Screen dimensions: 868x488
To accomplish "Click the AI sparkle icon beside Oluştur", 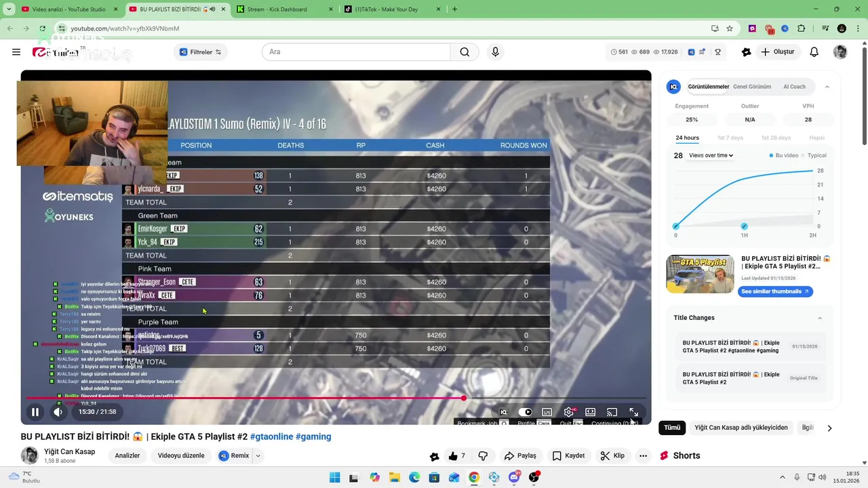I will pyautogui.click(x=747, y=52).
